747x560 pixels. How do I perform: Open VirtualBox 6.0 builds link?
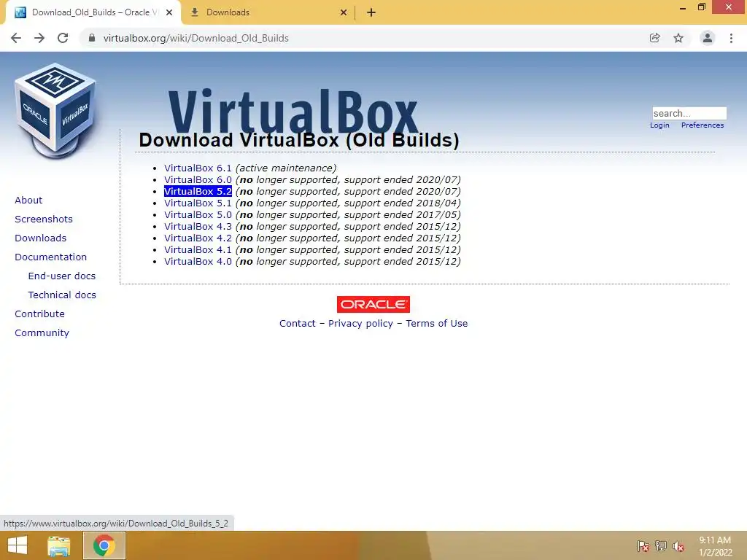click(198, 180)
